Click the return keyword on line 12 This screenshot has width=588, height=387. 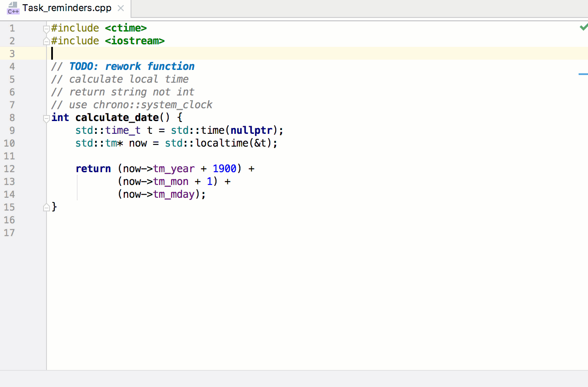pyautogui.click(x=93, y=168)
